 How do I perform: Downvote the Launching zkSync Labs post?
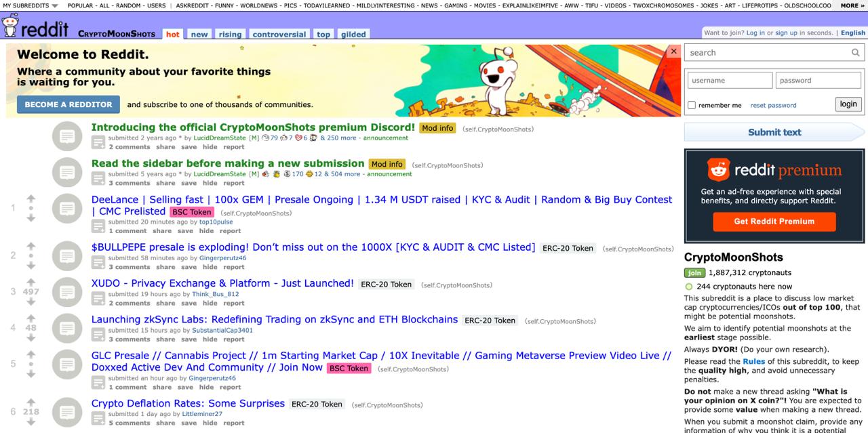point(31,337)
